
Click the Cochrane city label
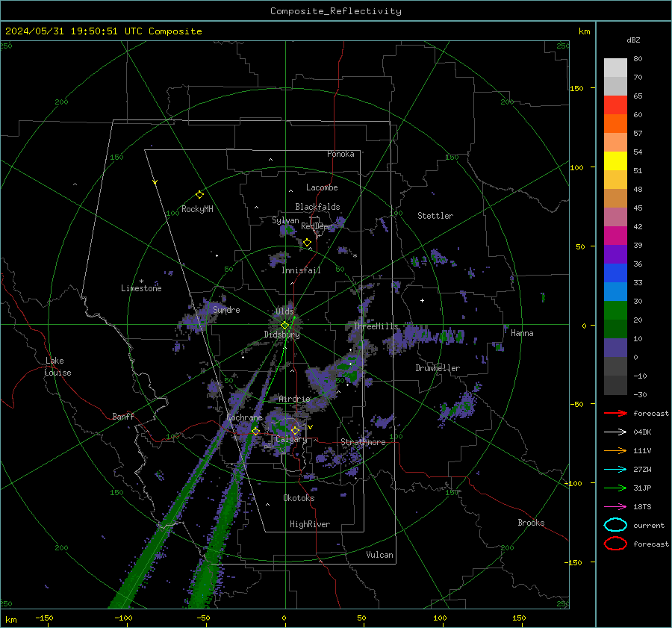pyautogui.click(x=244, y=417)
